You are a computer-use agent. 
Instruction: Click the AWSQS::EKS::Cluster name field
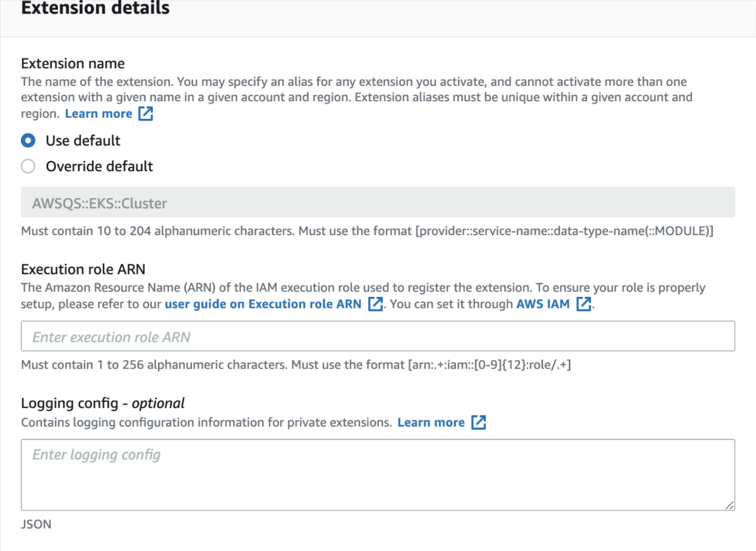[x=378, y=203]
